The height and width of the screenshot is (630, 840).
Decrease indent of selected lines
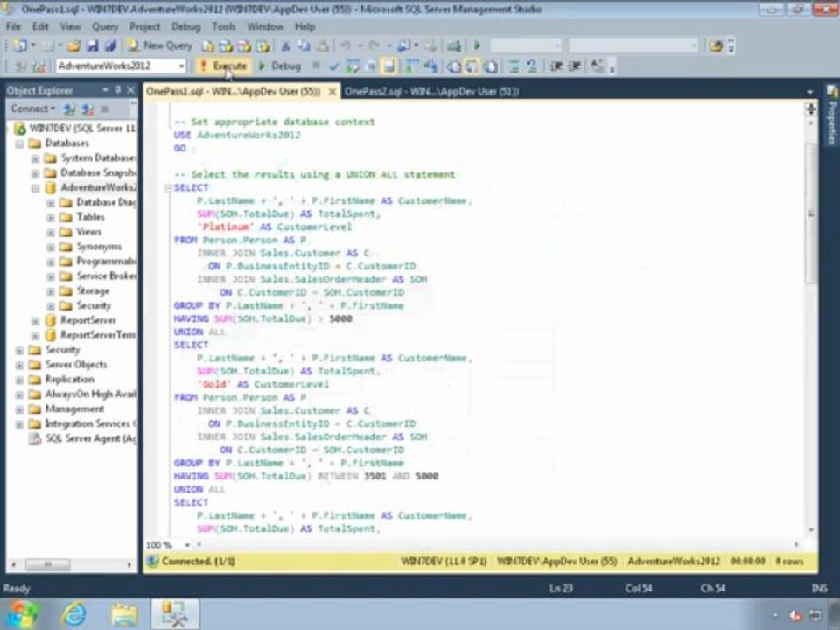[556, 66]
